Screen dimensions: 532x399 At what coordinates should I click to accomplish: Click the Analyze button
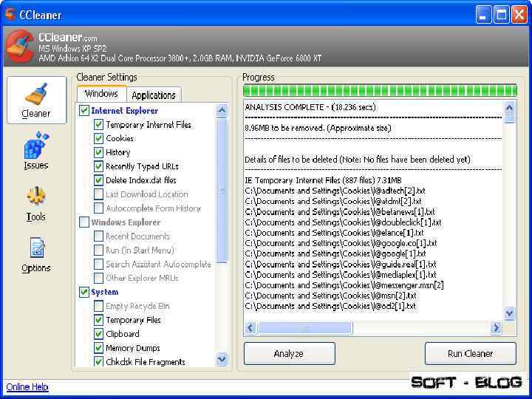click(x=290, y=353)
